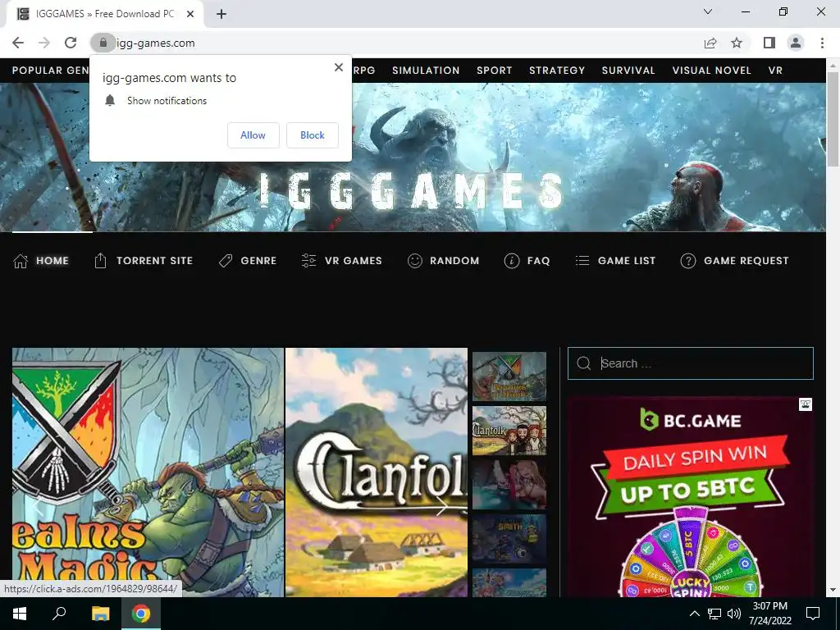The height and width of the screenshot is (630, 840).
Task: Click the Chrome taskbar icon
Action: click(141, 614)
